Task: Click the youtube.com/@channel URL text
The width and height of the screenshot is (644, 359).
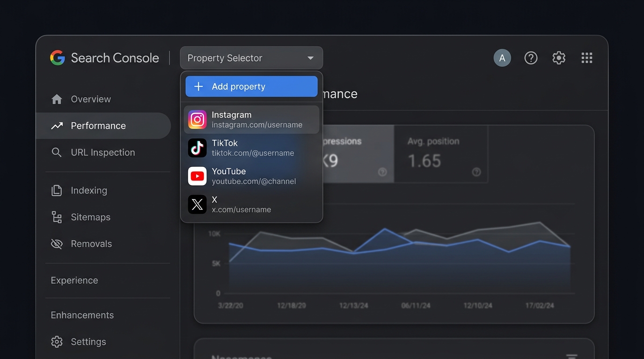Action: coord(254,181)
